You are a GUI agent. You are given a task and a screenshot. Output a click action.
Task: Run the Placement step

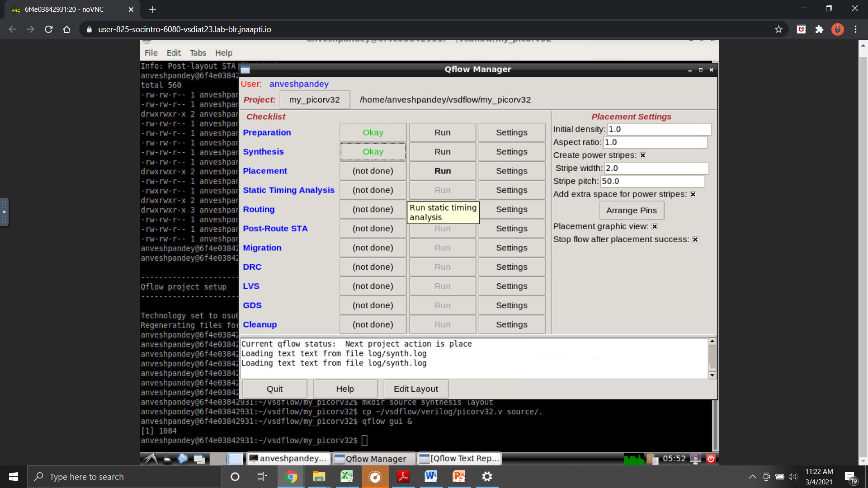coord(442,171)
